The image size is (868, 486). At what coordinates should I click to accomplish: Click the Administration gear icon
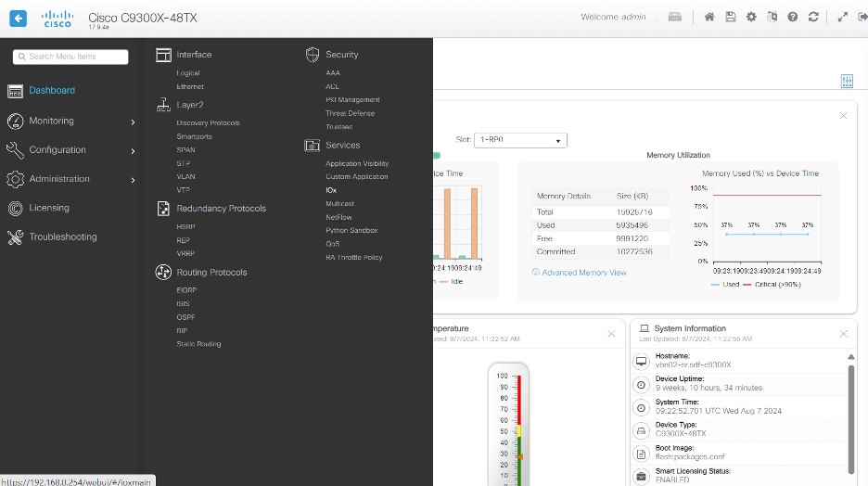coord(15,179)
